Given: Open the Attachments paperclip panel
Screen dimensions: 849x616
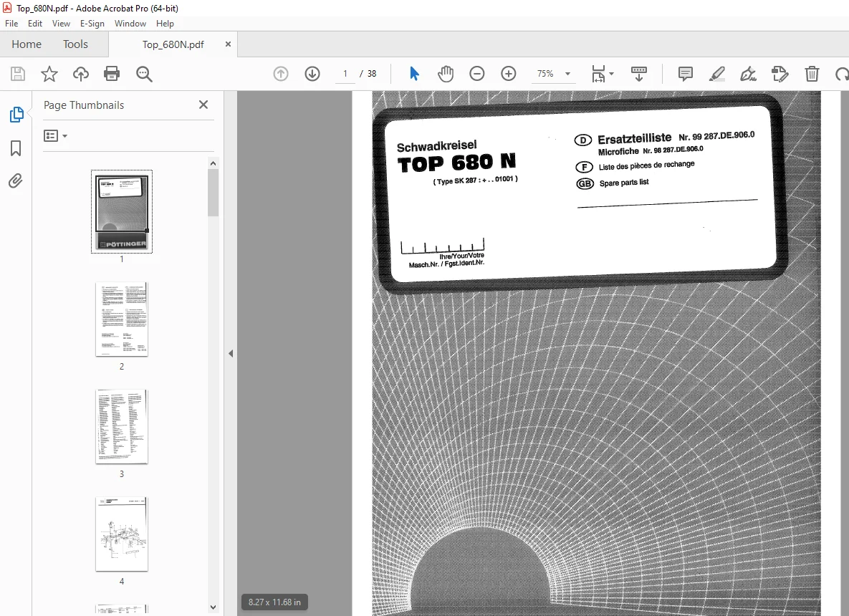Looking at the screenshot, I should [x=16, y=181].
